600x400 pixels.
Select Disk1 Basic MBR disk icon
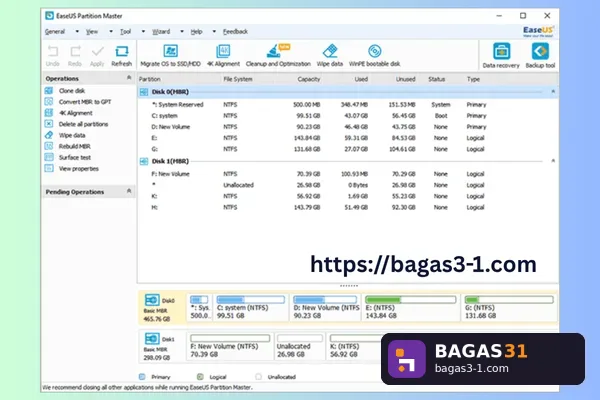point(152,338)
